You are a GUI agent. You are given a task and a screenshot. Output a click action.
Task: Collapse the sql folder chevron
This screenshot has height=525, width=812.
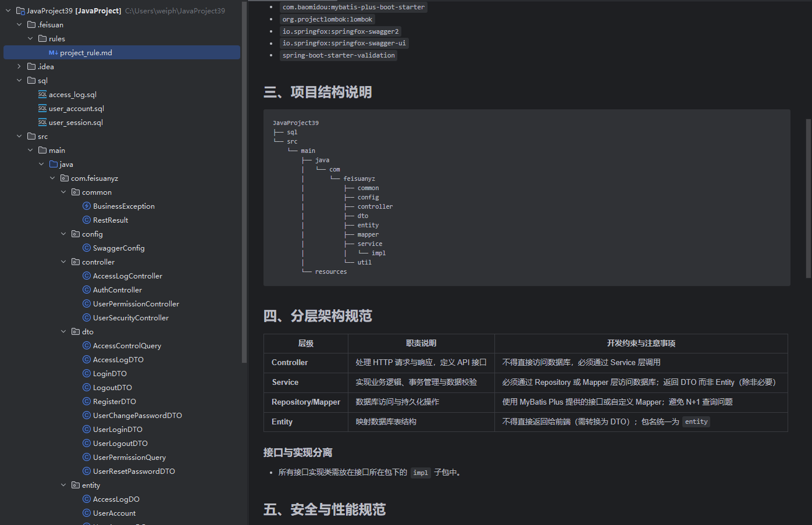coord(19,81)
